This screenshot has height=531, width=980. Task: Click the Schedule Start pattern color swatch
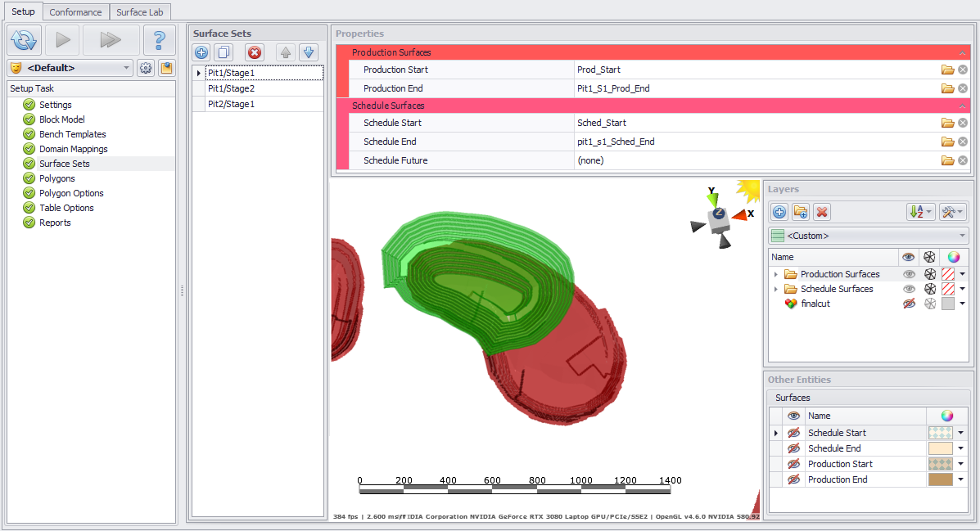point(941,433)
